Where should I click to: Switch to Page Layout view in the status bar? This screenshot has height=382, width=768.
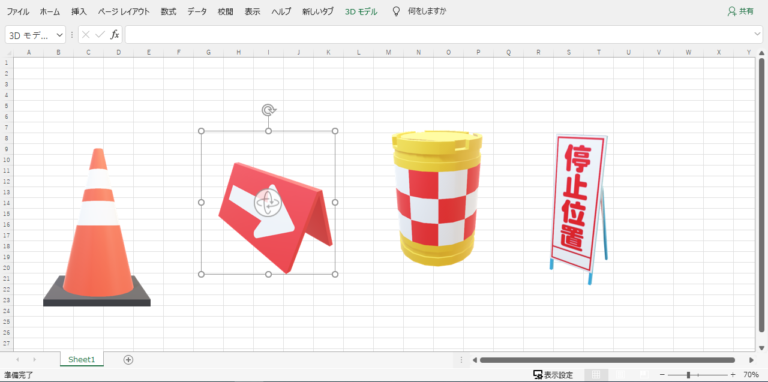(620, 375)
